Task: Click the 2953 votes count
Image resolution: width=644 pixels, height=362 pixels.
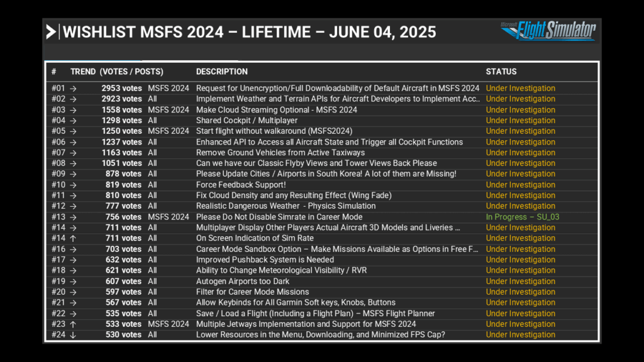Action: pyautogui.click(x=121, y=89)
